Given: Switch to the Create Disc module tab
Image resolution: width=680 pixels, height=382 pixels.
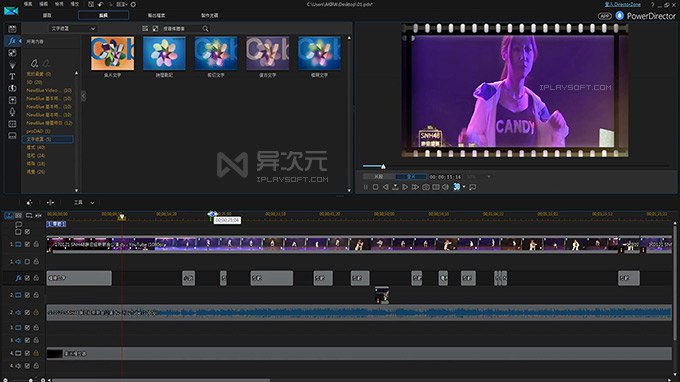Looking at the screenshot, I should 209,15.
